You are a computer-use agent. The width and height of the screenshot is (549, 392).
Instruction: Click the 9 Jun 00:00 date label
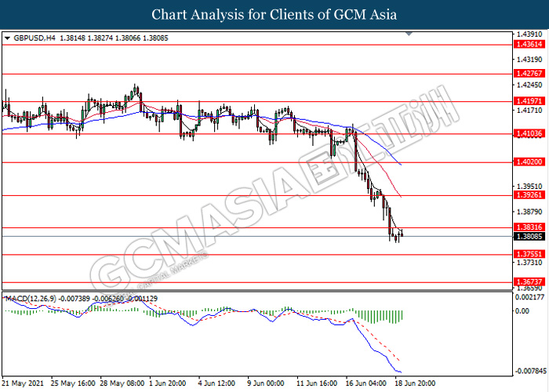pyautogui.click(x=266, y=383)
